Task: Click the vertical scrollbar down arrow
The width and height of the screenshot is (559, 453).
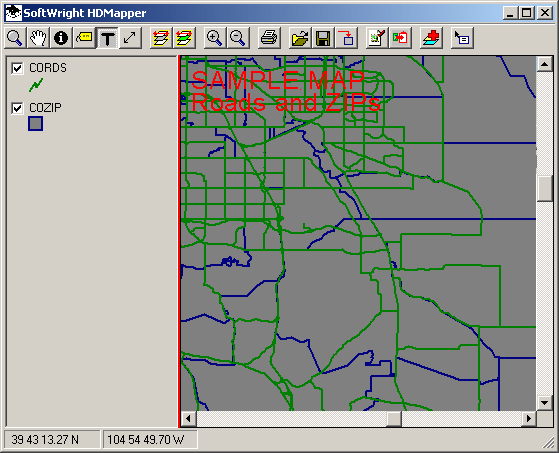Action: (544, 403)
